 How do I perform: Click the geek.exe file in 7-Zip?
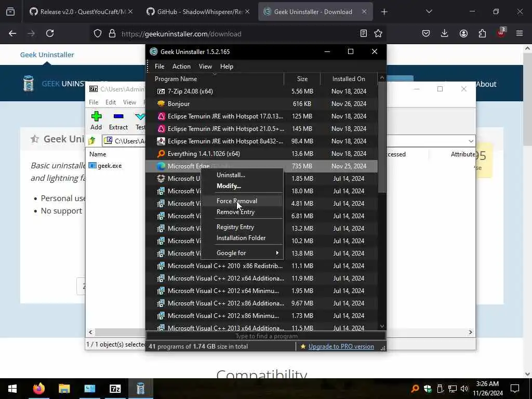pos(105,166)
